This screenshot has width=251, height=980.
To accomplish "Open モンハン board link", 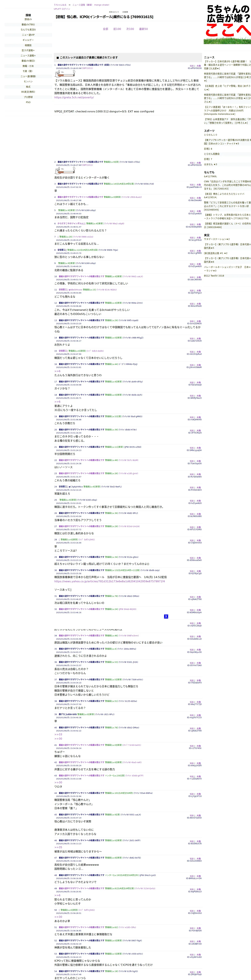I will pyautogui.click(x=28, y=81).
